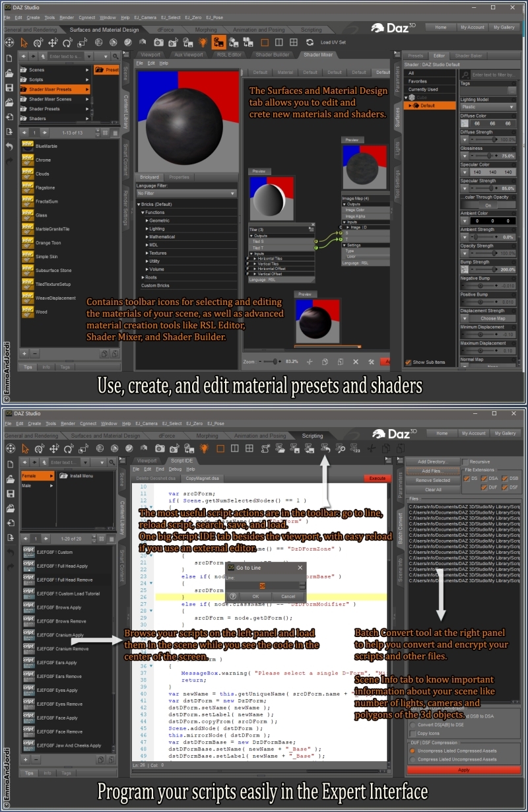Click four-pane grid layout icon, Shader Mixer window toolbar
Screen dimensions: 528x812
coord(294,42)
